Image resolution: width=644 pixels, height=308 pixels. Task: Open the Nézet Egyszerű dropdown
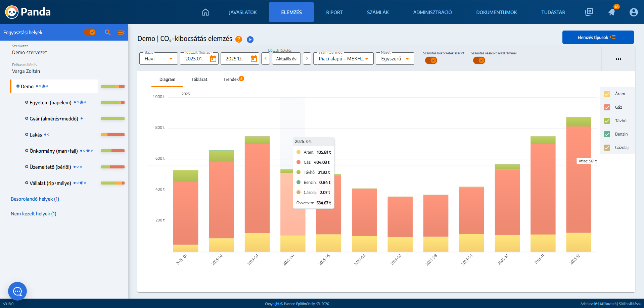[395, 59]
